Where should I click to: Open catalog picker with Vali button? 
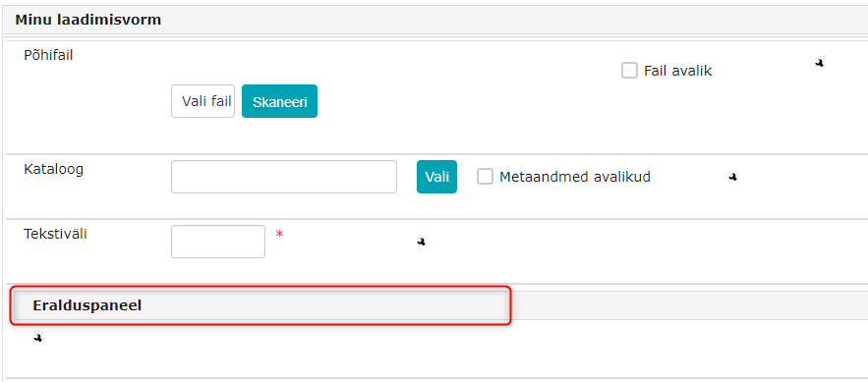(x=436, y=177)
